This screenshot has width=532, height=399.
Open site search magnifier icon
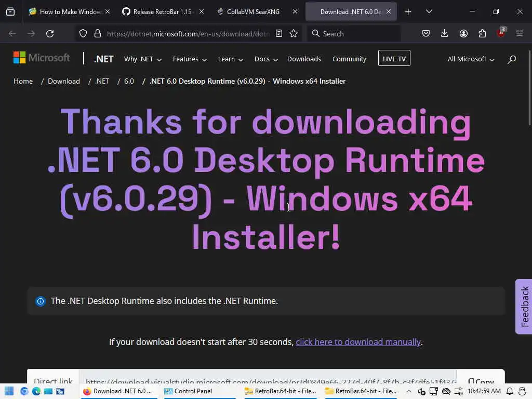click(x=512, y=59)
